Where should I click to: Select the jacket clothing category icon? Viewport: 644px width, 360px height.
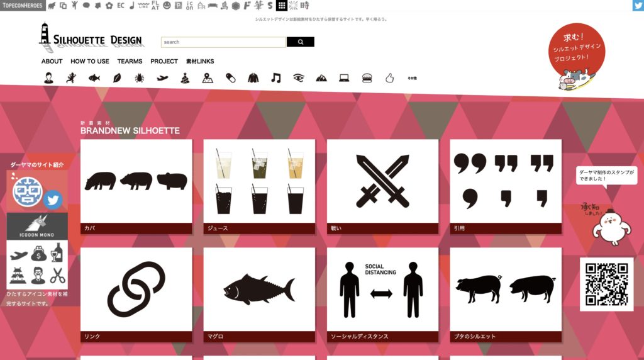[x=253, y=77]
